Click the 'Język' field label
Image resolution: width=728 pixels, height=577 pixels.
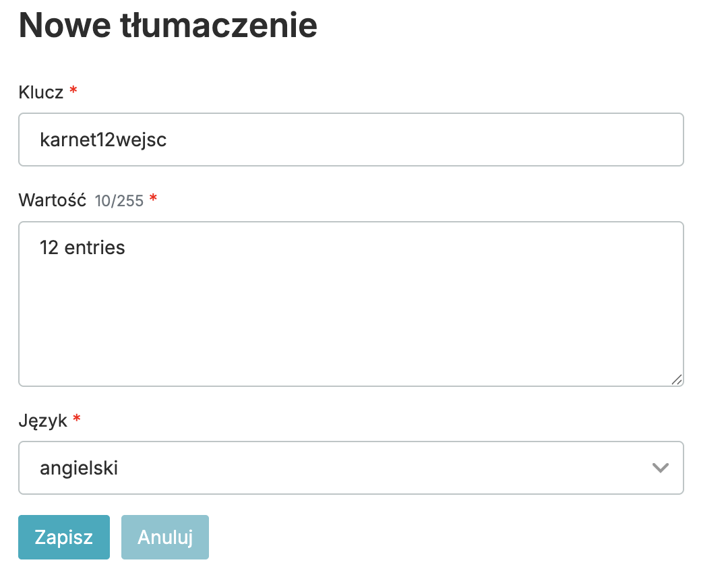(43, 421)
